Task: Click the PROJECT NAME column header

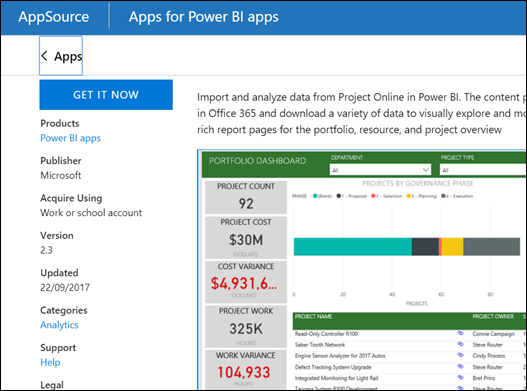Action: [x=314, y=316]
